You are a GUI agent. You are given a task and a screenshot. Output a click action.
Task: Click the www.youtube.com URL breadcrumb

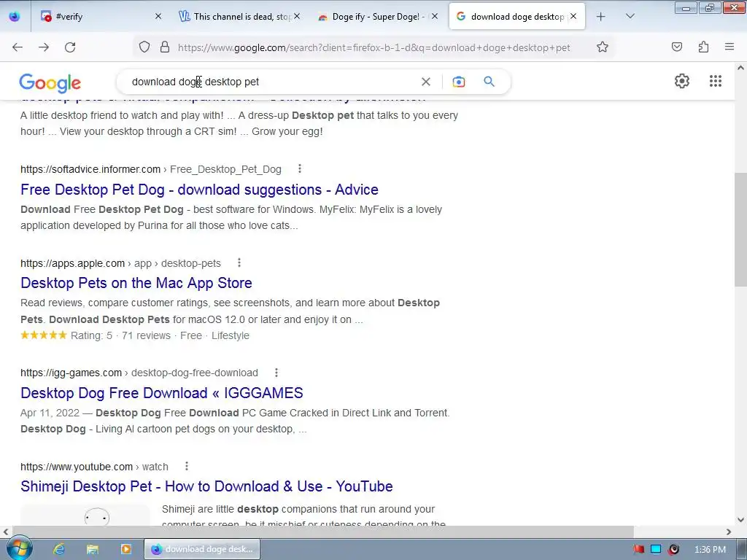click(94, 467)
